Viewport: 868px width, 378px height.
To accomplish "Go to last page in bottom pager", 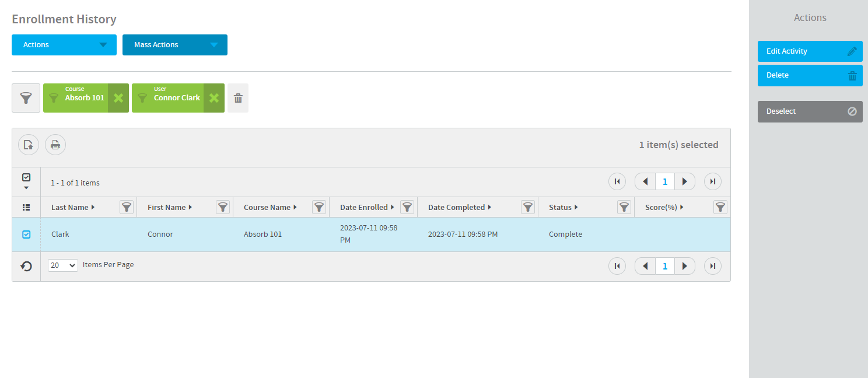I will click(x=713, y=266).
